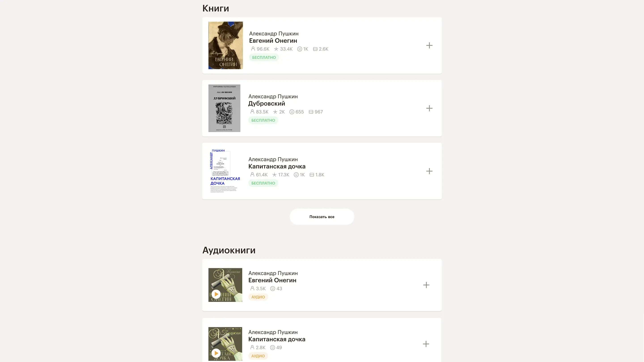The image size is (644, 362).
Task: Play the Евгений Онегин audiobook
Action: (216, 294)
